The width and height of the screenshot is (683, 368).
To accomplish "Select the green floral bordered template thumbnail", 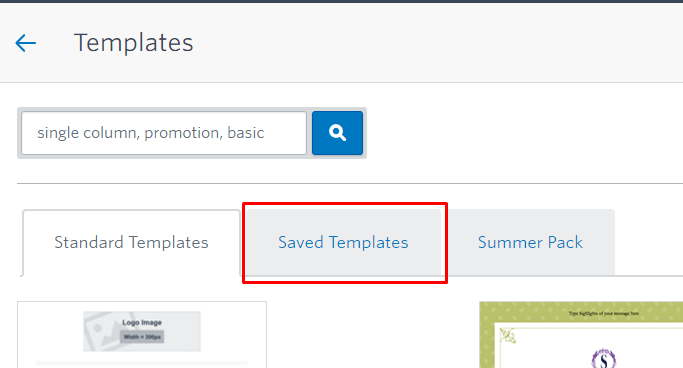I will tap(581, 334).
